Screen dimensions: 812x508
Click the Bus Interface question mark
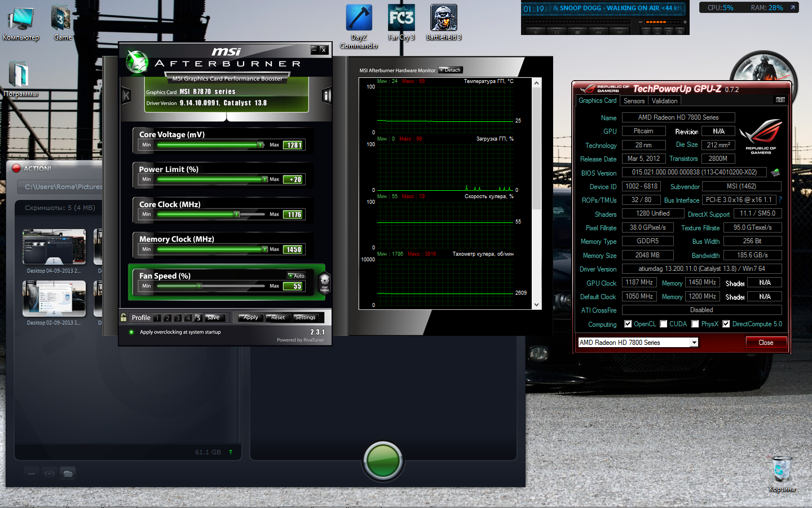tap(780, 200)
